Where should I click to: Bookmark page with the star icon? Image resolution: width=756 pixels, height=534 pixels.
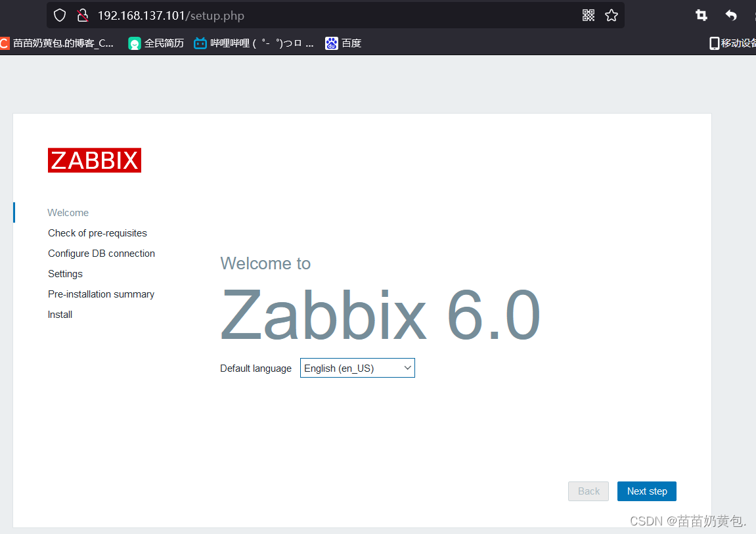coord(611,15)
